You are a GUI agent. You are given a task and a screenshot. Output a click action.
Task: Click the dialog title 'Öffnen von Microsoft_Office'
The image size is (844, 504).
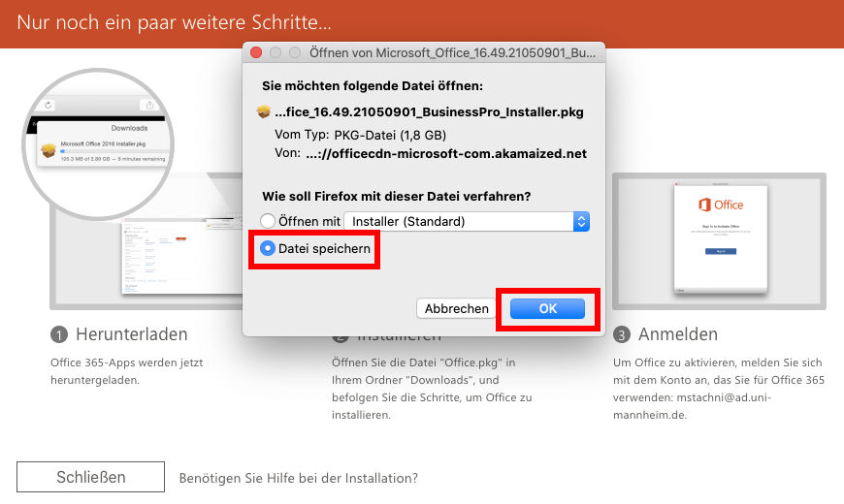click(452, 52)
